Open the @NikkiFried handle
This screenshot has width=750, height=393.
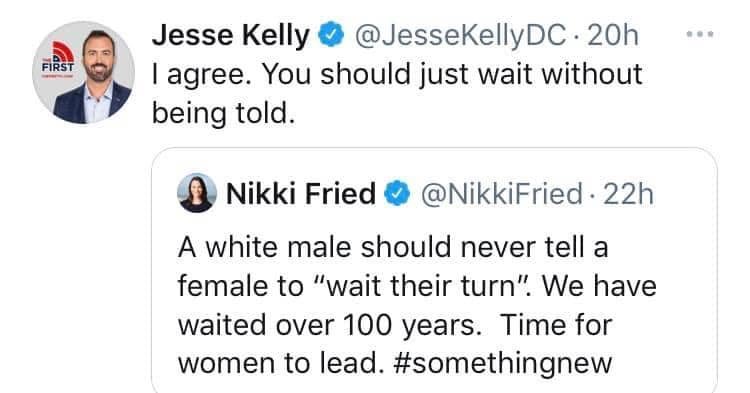tap(501, 194)
